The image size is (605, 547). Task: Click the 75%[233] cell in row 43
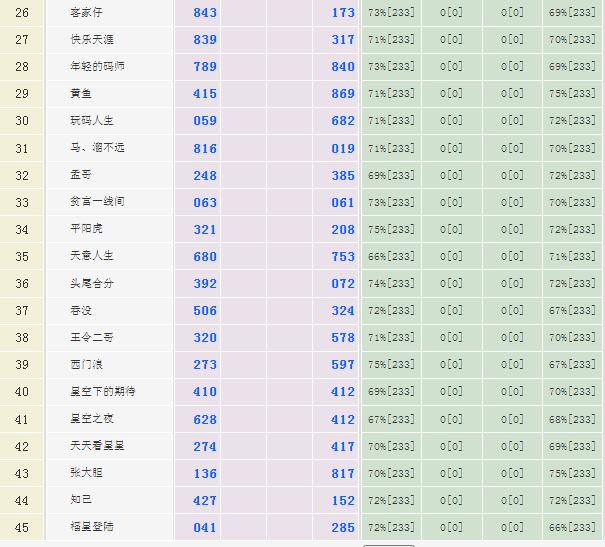coord(573,473)
